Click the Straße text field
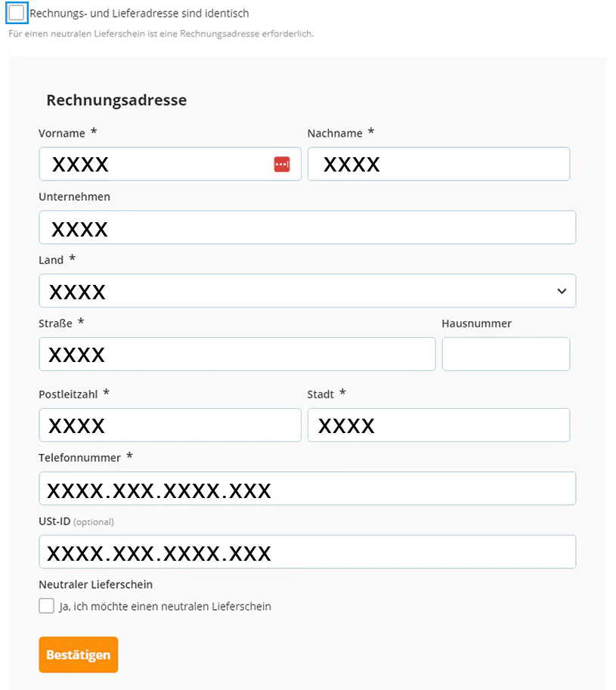The image size is (616, 690). 237,354
